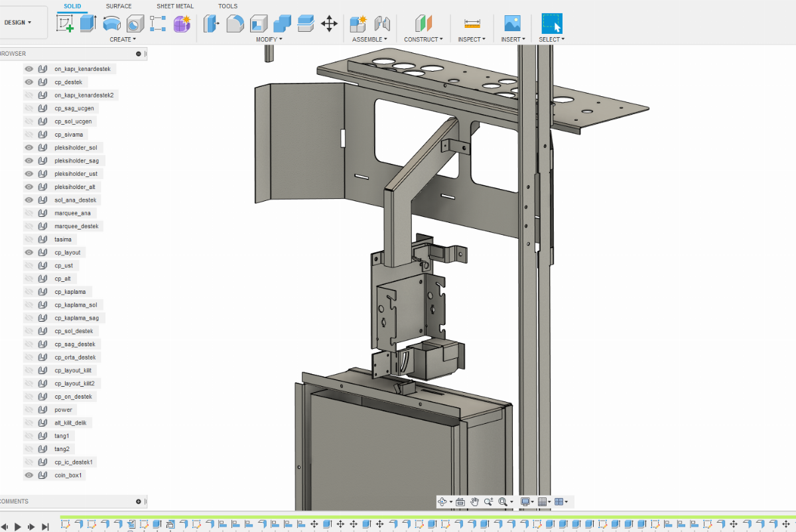Open the INSERT dropdown
796x532 pixels.
tap(513, 40)
